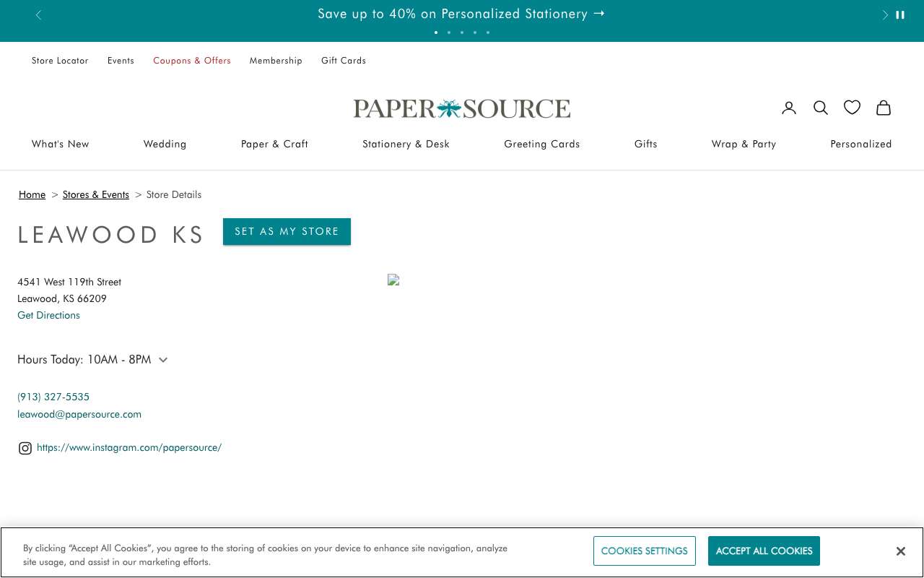Open the search magnifier icon
Image resolution: width=924 pixels, height=578 pixels.
tap(821, 108)
